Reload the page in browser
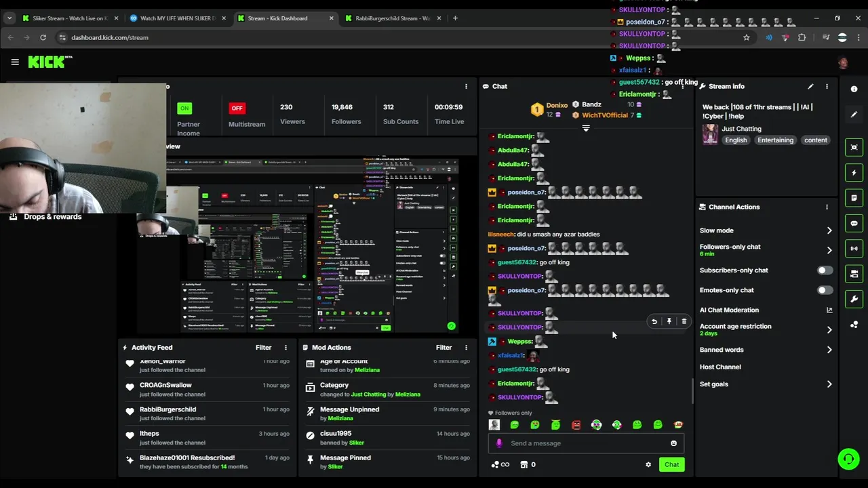Viewport: 868px width, 488px height. coord(43,37)
